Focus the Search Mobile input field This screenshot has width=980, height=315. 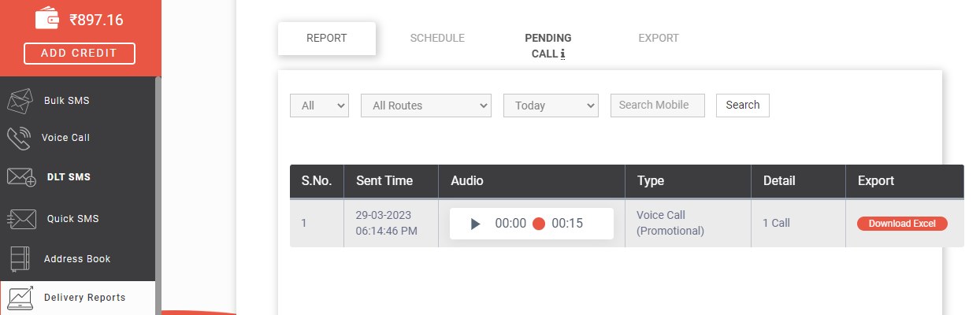658,106
